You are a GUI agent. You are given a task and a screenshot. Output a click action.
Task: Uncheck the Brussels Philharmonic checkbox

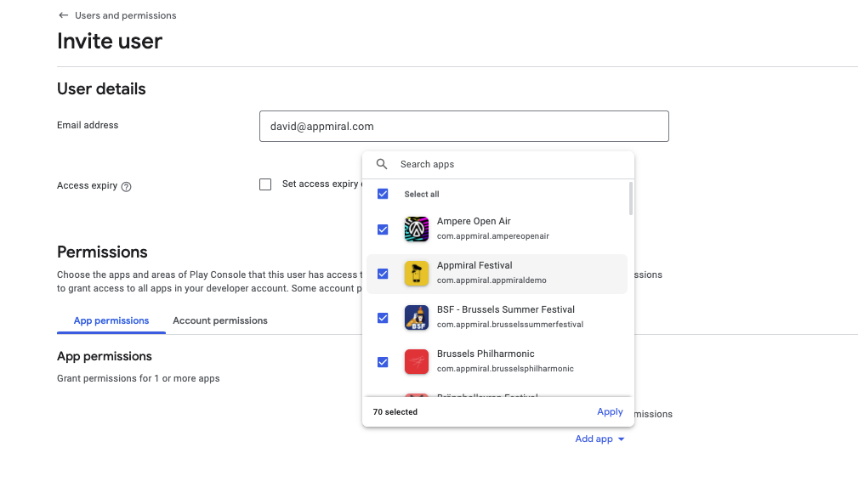point(383,361)
